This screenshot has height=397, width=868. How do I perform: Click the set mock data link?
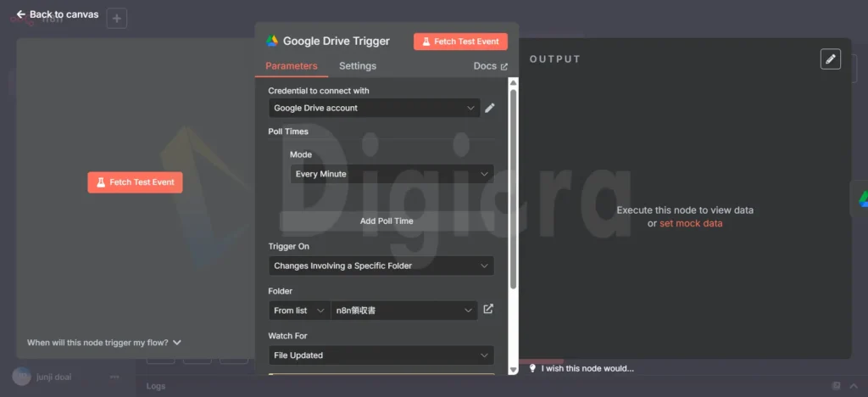point(691,224)
